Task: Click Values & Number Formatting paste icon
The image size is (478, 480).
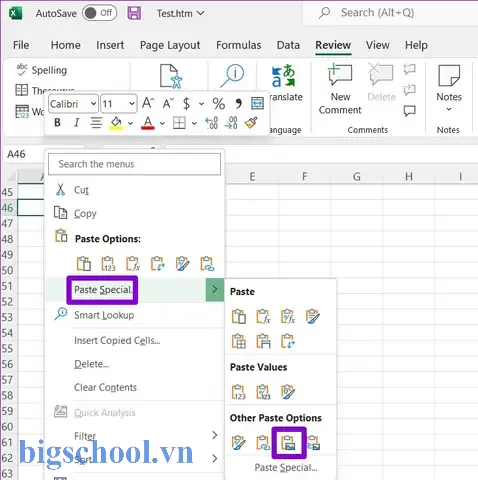Action: (x=263, y=392)
